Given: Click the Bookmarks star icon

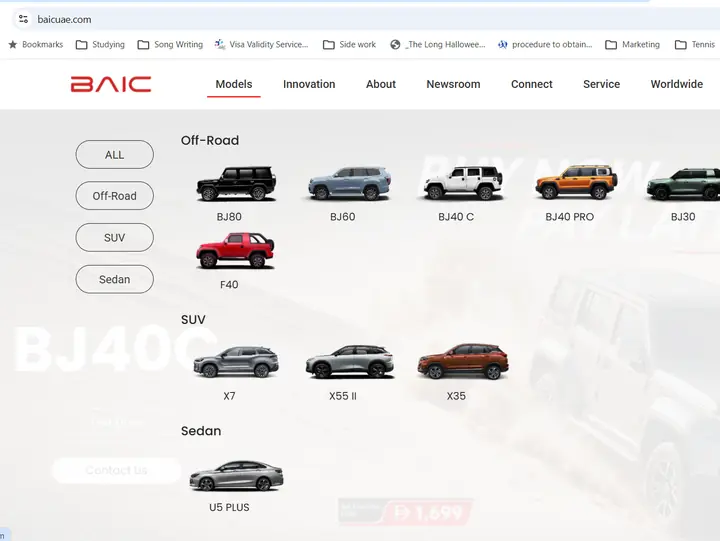Looking at the screenshot, I should 13,45.
